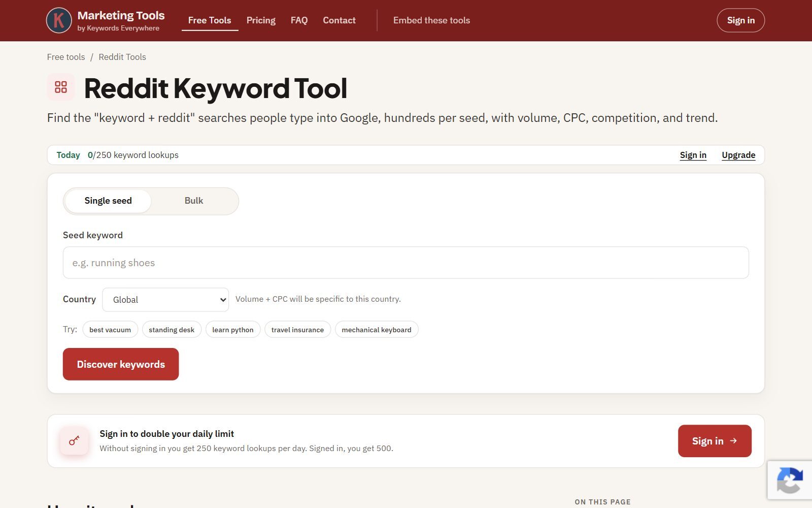Click Sign in link in lookups bar

point(693,155)
